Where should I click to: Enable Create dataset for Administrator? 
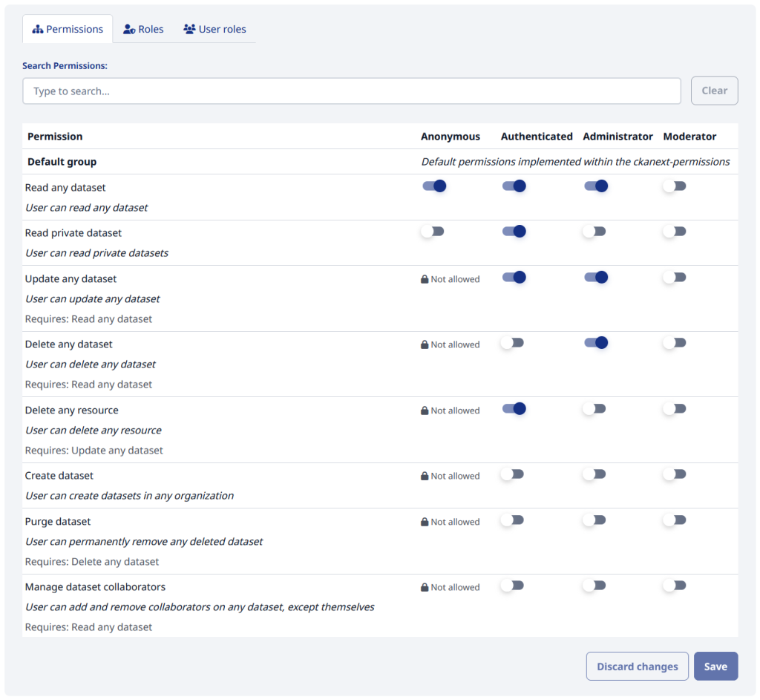[x=594, y=474]
